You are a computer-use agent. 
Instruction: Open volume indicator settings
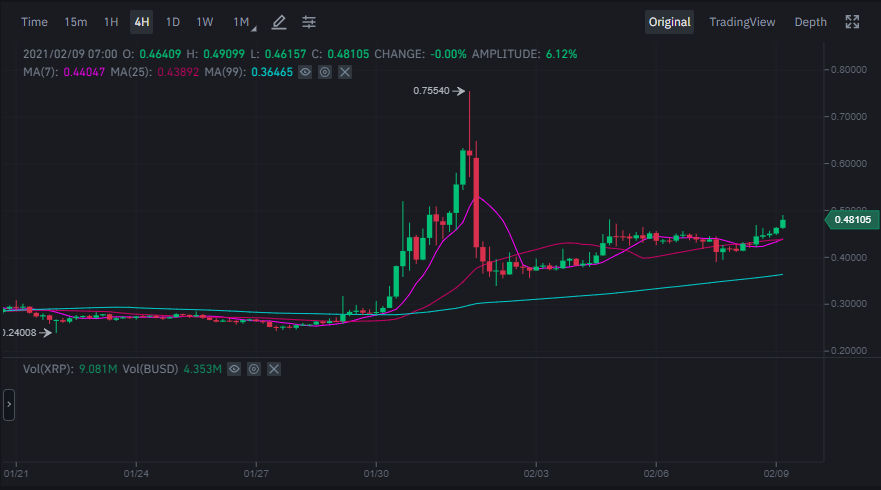tap(254, 369)
